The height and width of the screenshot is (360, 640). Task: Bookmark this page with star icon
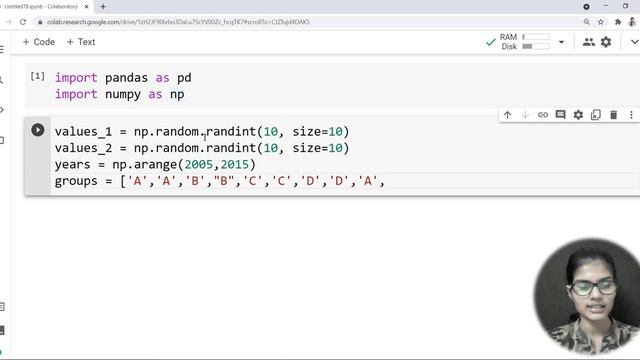point(600,22)
